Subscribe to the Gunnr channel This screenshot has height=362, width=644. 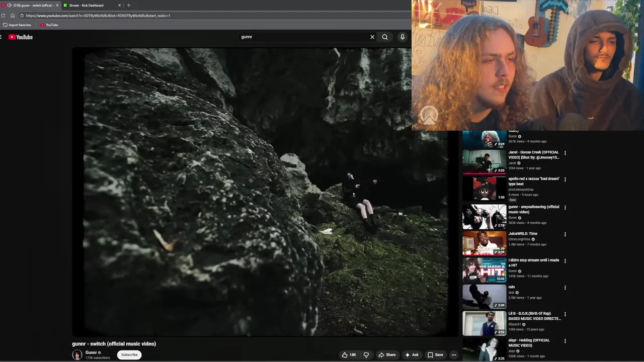(129, 355)
